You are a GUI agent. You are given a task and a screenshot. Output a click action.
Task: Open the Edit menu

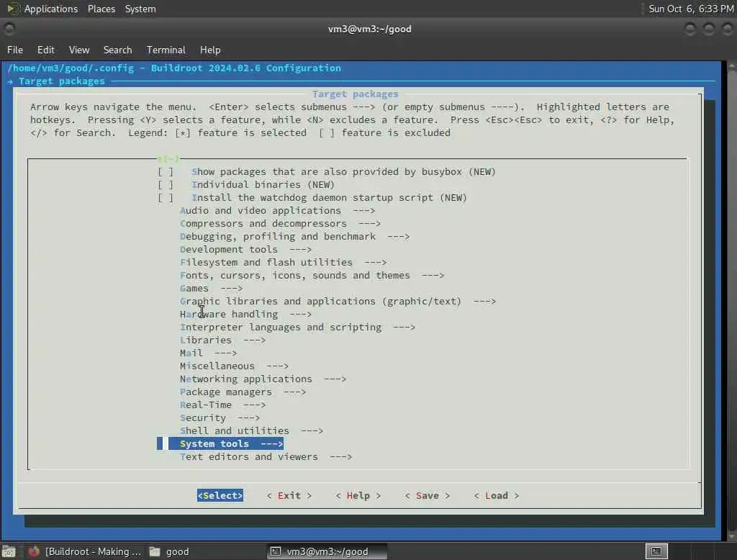point(45,50)
